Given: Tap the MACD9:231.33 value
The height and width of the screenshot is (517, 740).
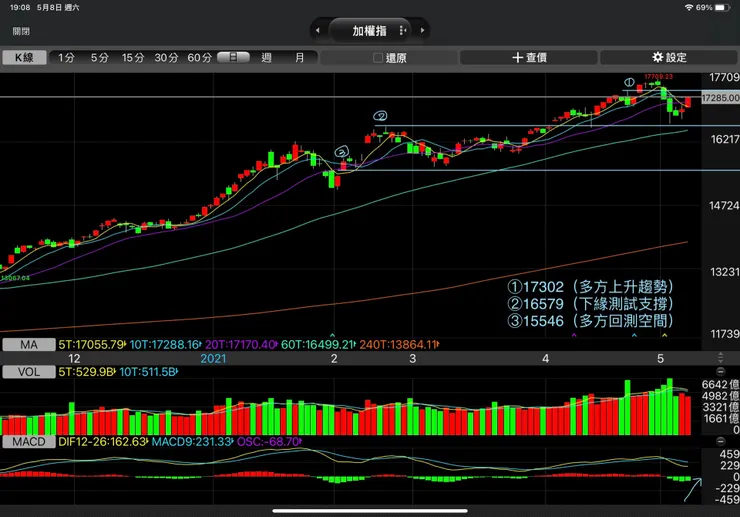Looking at the screenshot, I should (x=193, y=442).
